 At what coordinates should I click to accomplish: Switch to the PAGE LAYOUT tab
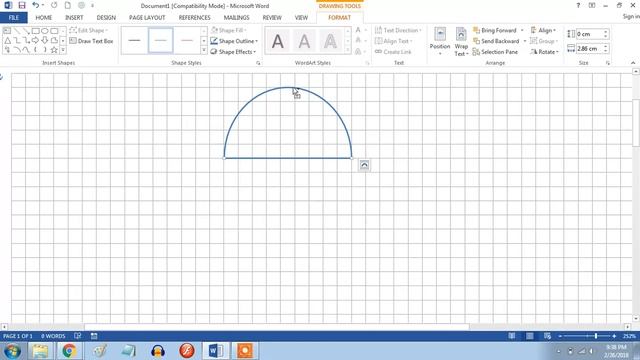point(147,18)
